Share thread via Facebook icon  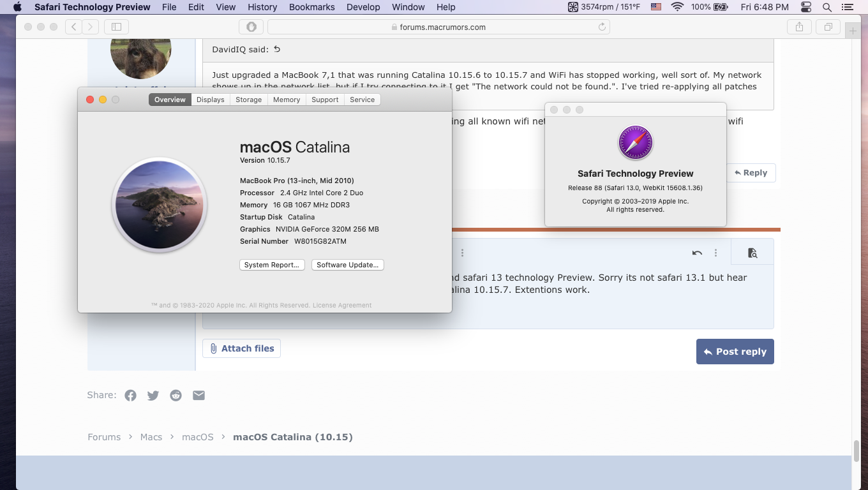(x=130, y=396)
